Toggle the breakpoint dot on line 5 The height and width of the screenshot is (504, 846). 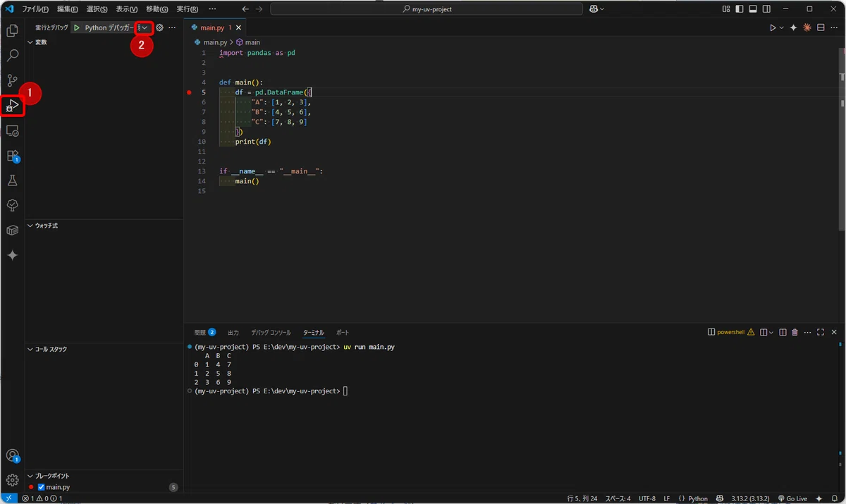(x=189, y=92)
